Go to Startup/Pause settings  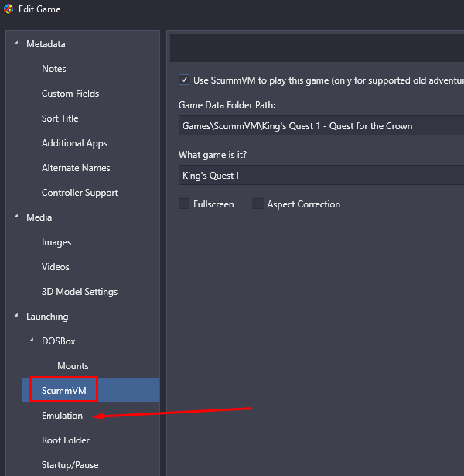(70, 464)
